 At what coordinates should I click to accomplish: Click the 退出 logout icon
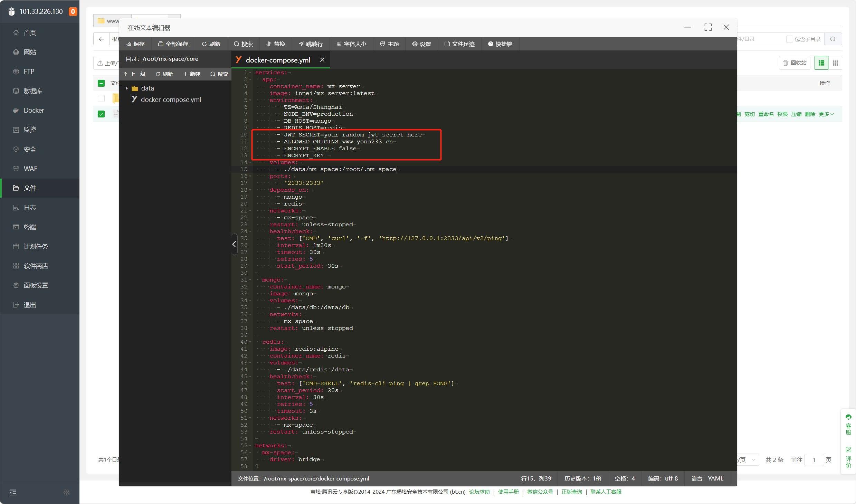coord(16,305)
